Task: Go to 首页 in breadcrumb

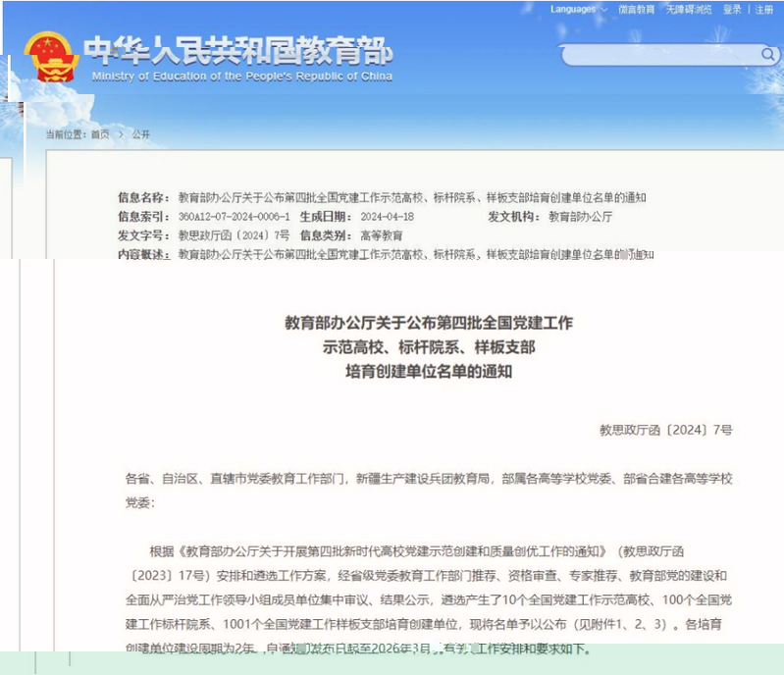Action: click(100, 134)
